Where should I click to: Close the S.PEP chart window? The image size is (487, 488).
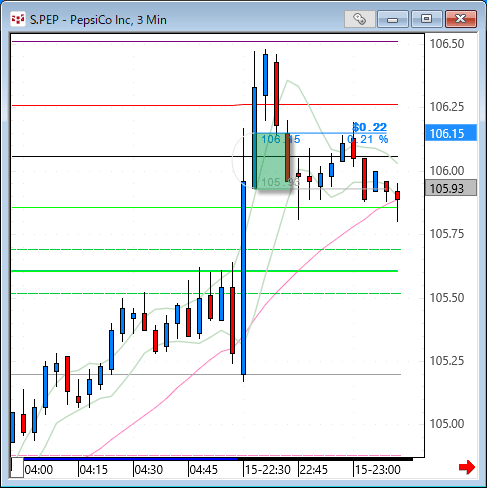coord(461,19)
